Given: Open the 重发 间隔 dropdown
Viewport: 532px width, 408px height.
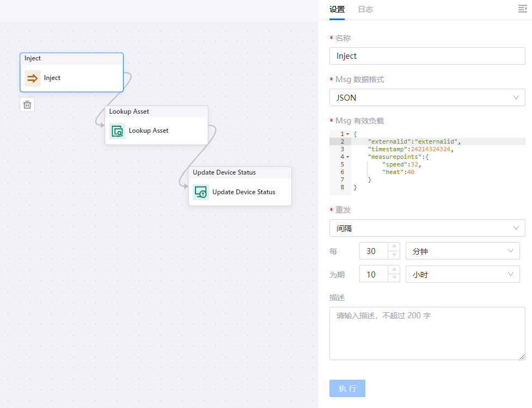Looking at the screenshot, I should (x=427, y=228).
